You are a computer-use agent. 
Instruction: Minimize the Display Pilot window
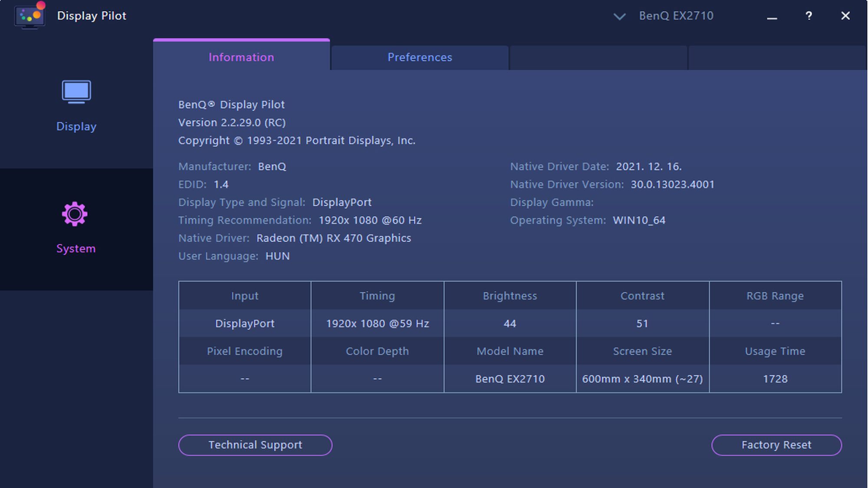coord(772,18)
